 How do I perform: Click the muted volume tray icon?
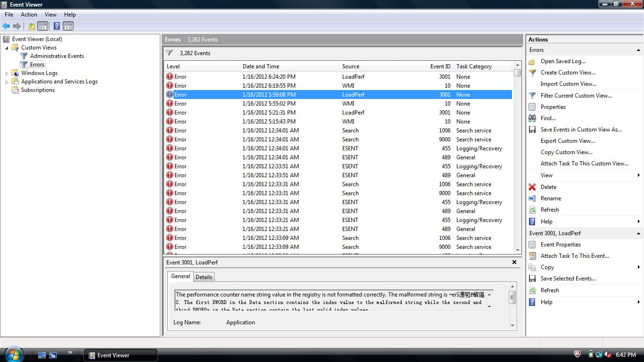(608, 354)
